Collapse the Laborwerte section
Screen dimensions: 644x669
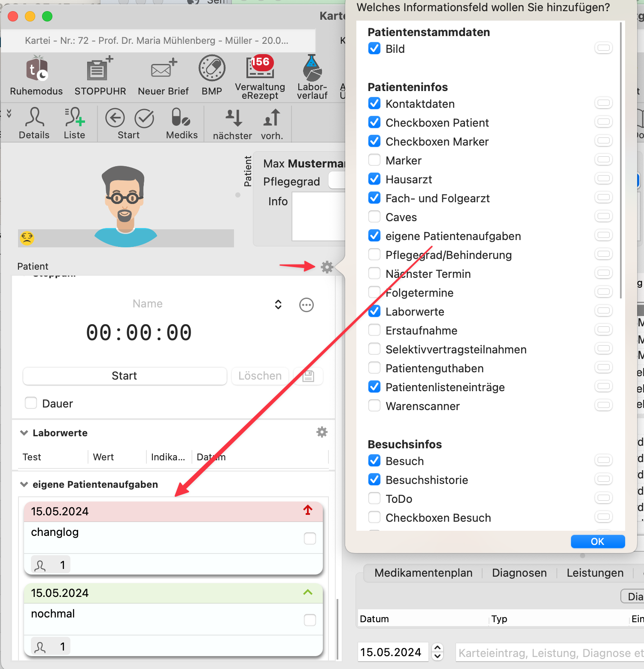[x=24, y=433]
